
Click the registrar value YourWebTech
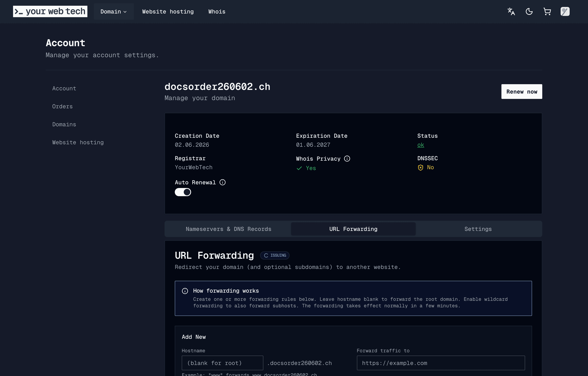(194, 167)
